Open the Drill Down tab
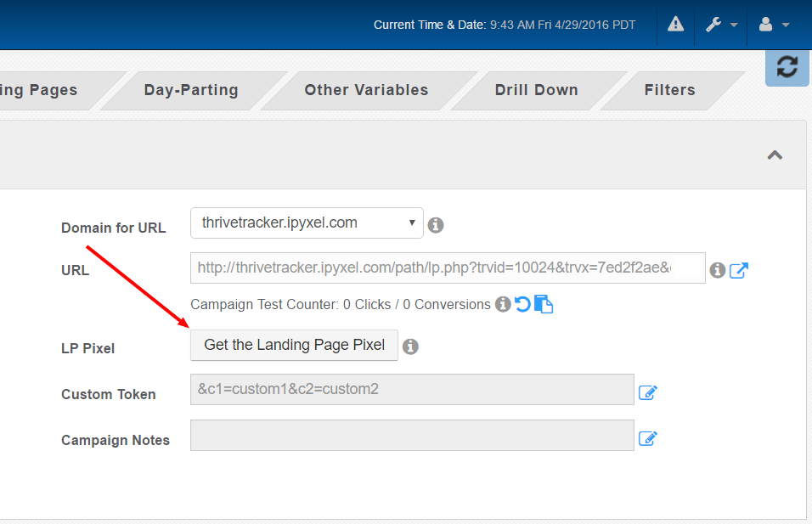Viewport: 812px width, 524px height. (x=537, y=90)
